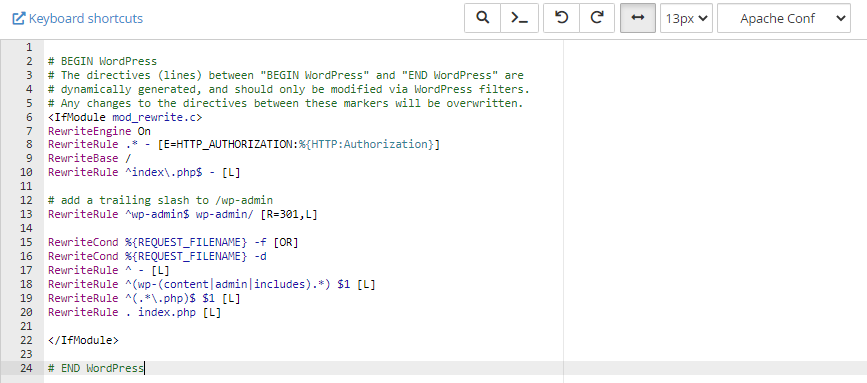Click the RewriteCond line ending in -f [OR]
The image size is (867, 383).
coord(173,243)
